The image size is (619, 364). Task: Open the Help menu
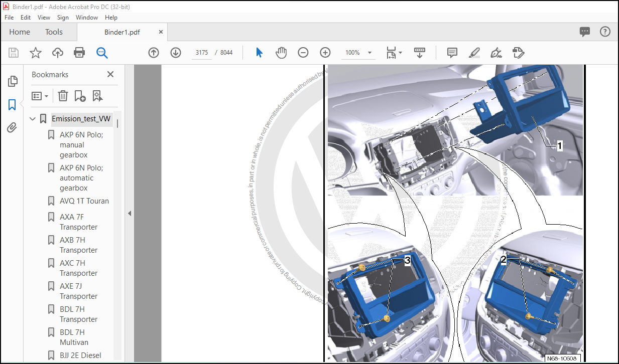(111, 17)
